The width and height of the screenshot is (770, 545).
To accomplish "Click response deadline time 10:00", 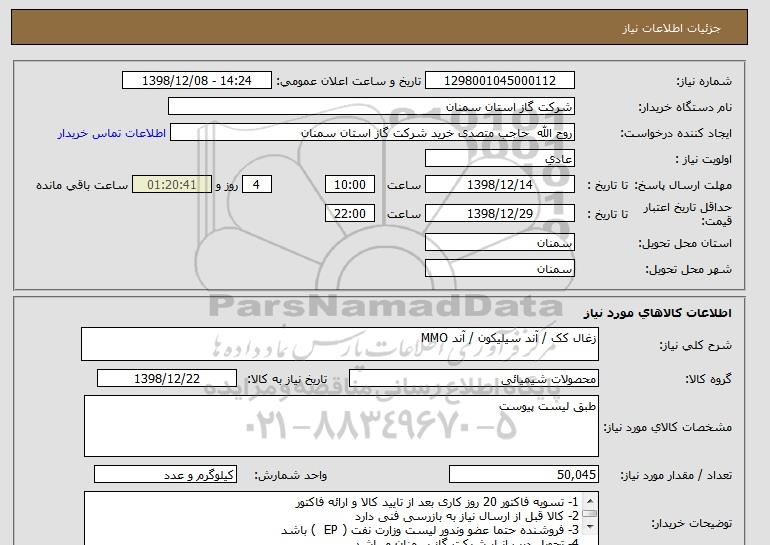I will click(350, 185).
